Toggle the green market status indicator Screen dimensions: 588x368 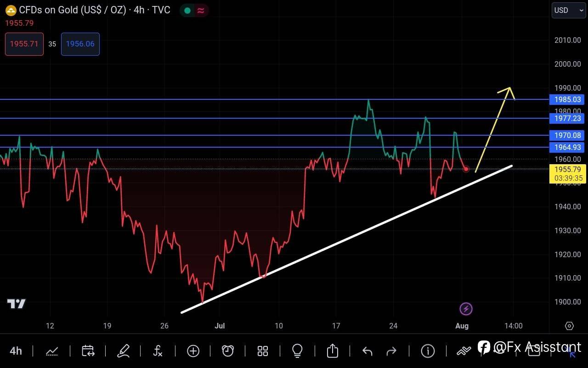[x=187, y=11]
